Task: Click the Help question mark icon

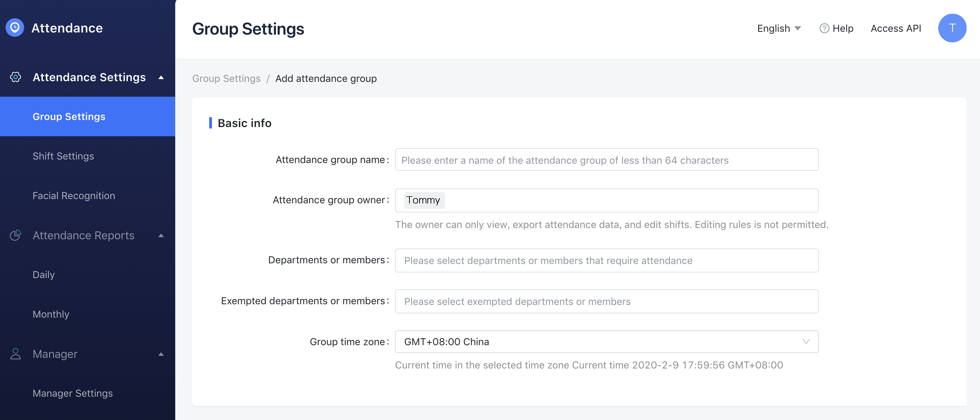Action: [824, 29]
